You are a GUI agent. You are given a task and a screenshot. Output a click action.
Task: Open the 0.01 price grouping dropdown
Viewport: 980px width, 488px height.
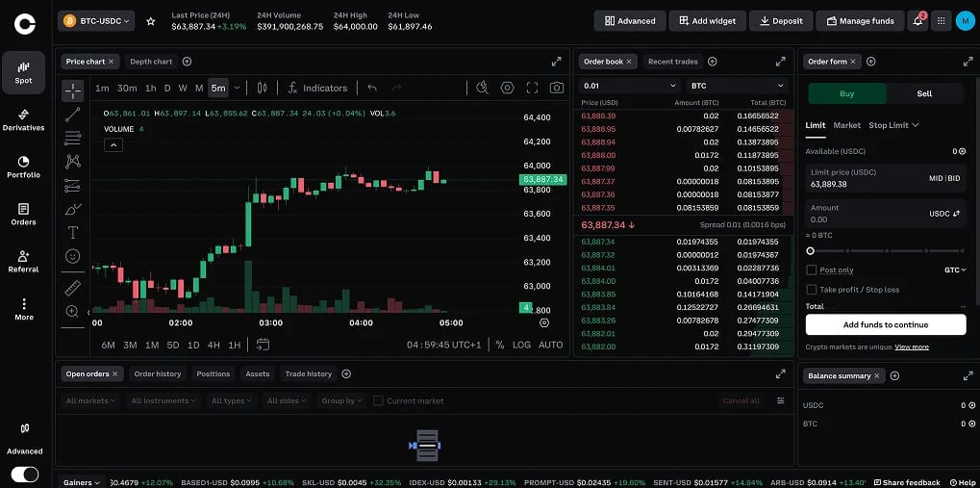click(630, 86)
